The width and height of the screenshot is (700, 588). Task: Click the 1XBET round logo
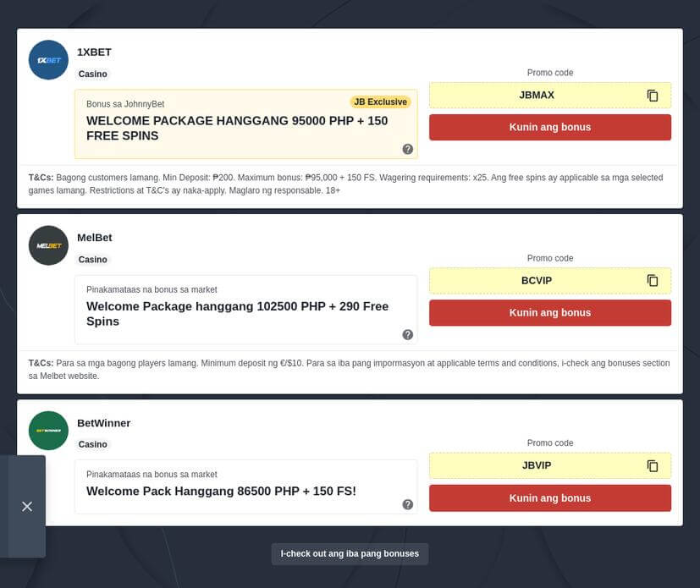48,60
